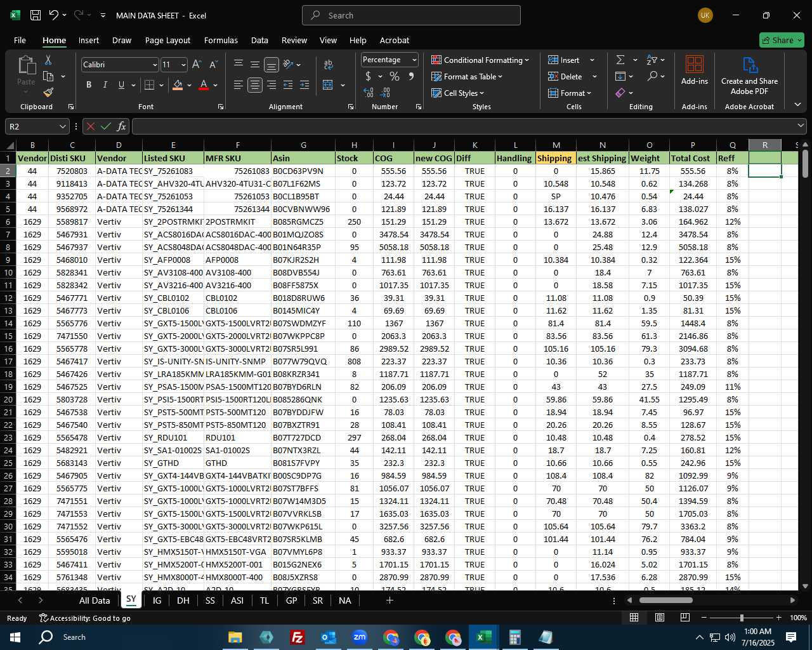
Task: Open Outlook from the taskbar
Action: (x=329, y=637)
